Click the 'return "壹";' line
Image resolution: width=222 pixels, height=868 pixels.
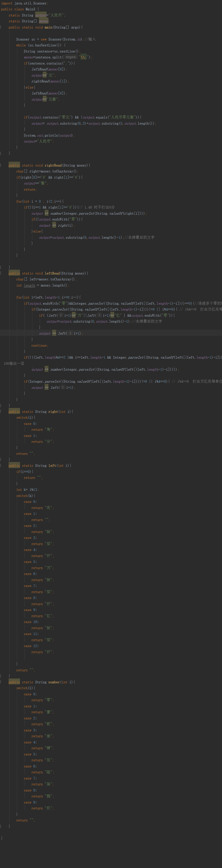tap(43, 712)
